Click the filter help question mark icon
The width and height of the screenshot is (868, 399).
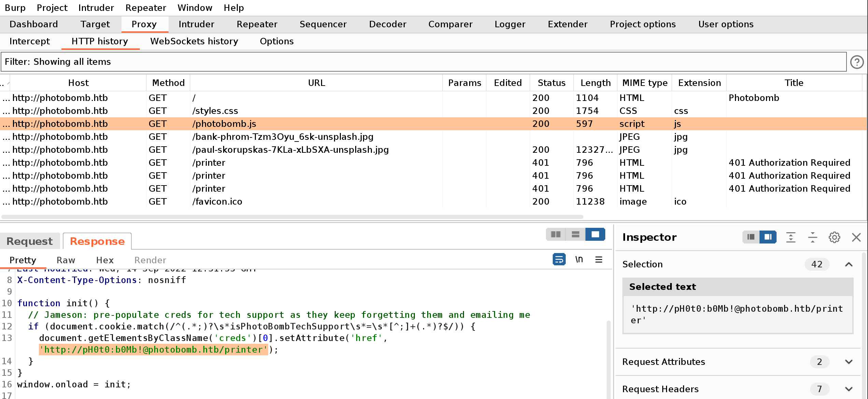(x=857, y=62)
